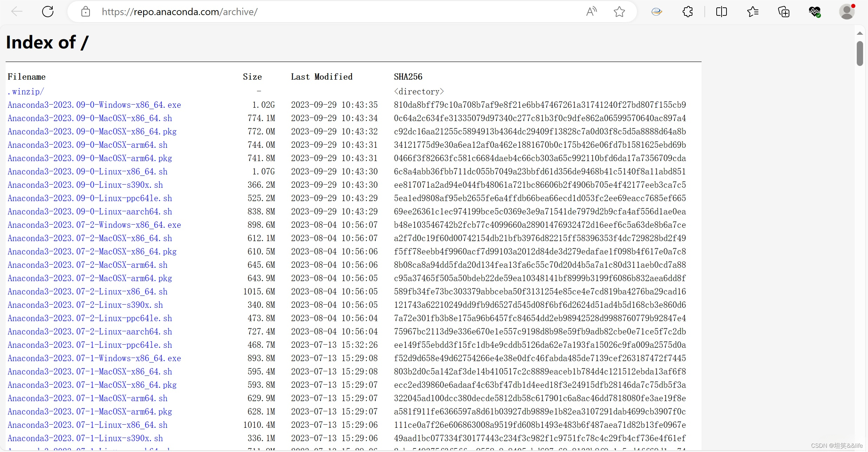Download Anaconda3-2023.07-2-Linux-aarch64.sh

coord(90,332)
